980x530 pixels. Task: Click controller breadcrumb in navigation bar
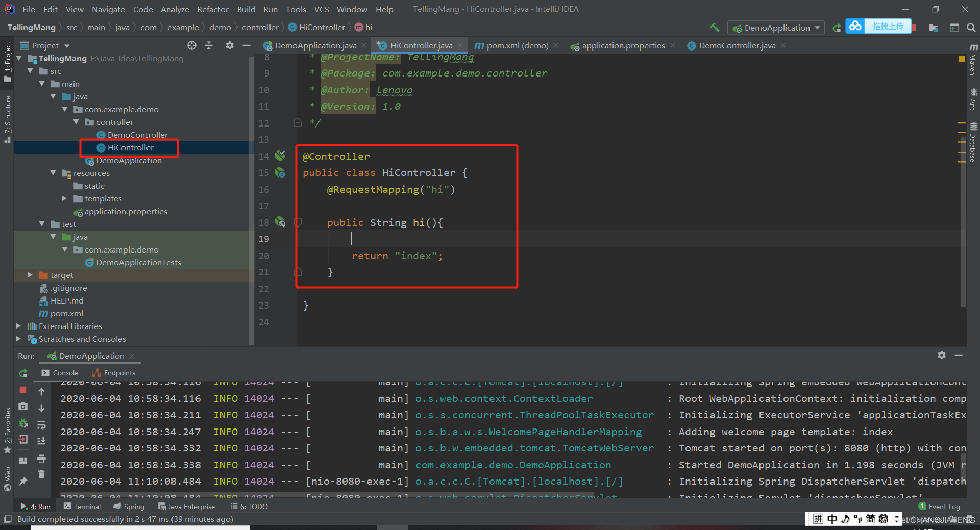[x=260, y=28]
